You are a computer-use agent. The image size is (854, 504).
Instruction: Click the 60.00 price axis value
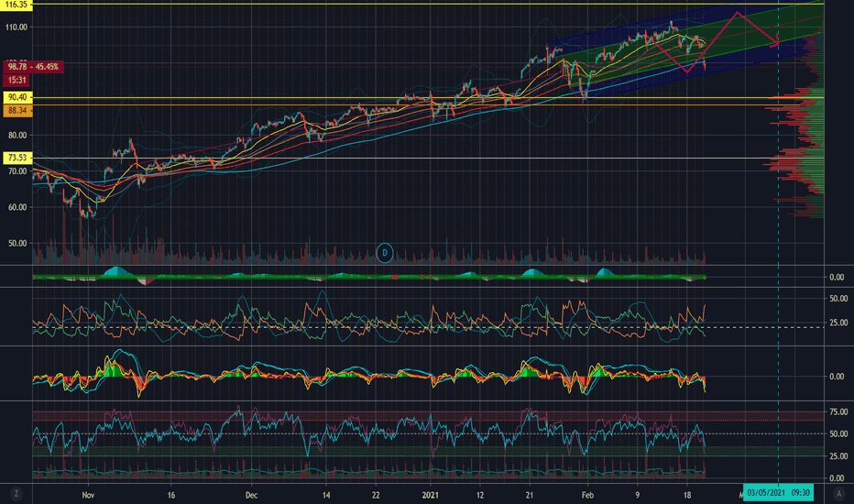coord(18,207)
